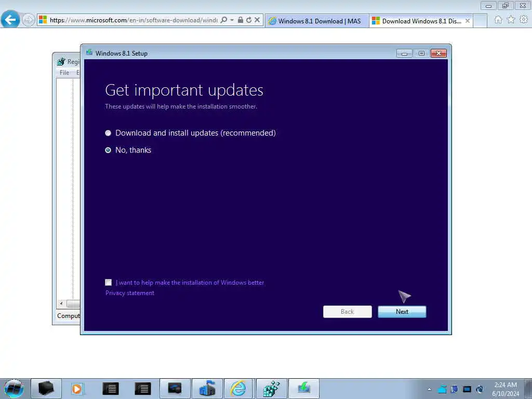Screen dimensions: 532x399
Task: Click the rightmost round tray icon
Action: click(x=480, y=389)
